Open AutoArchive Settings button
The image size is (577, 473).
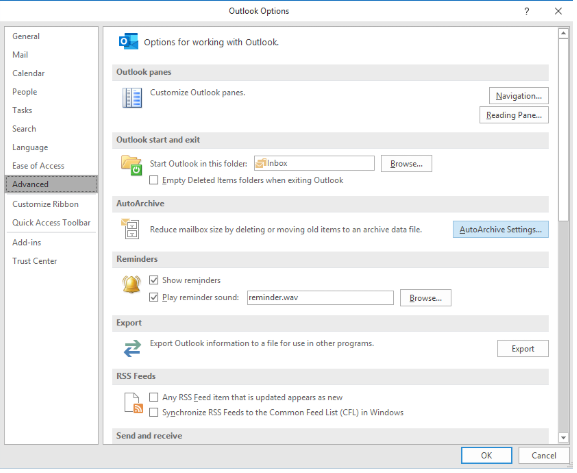tap(500, 229)
